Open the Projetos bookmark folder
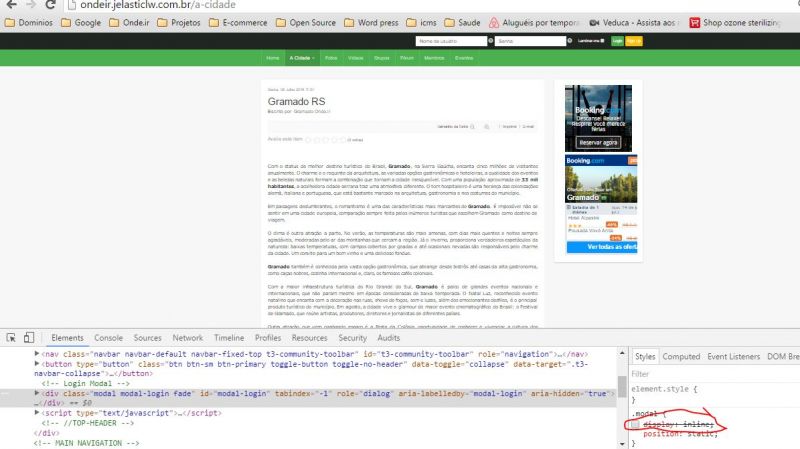 [x=179, y=22]
